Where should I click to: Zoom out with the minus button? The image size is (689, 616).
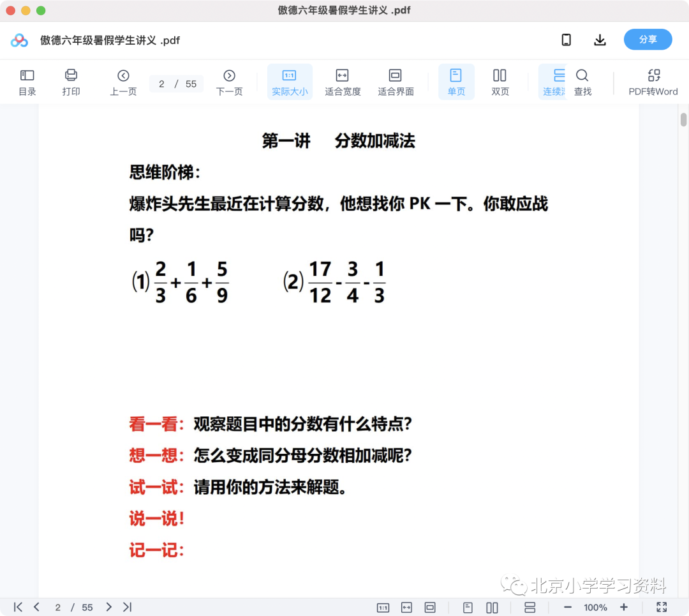click(568, 607)
